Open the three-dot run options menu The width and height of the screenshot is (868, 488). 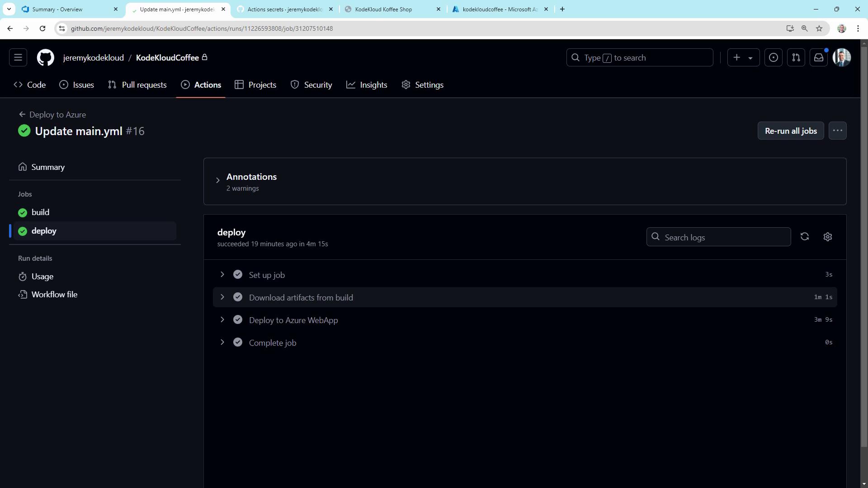pyautogui.click(x=838, y=131)
